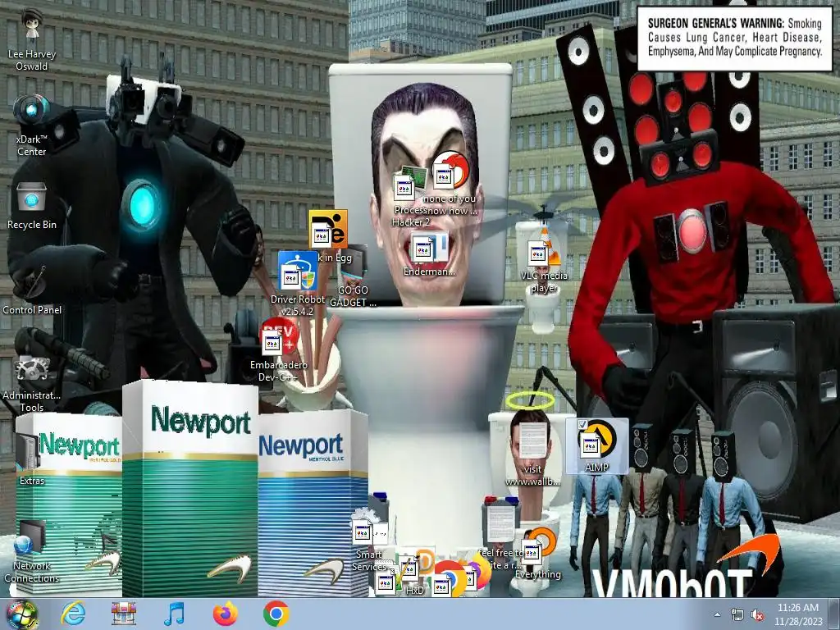
Task: Launch Google Chrome from the taskbar
Action: (276, 614)
